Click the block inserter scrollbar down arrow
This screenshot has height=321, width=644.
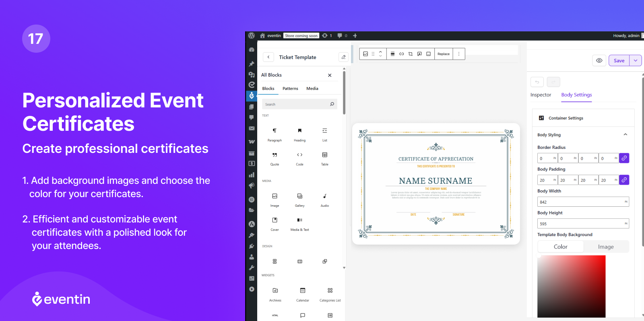(x=344, y=267)
